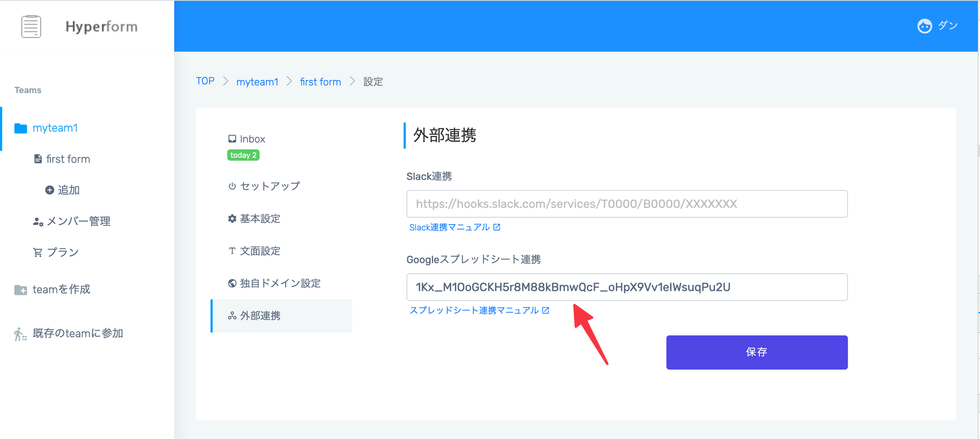Select 追加 to add a form

[x=69, y=190]
